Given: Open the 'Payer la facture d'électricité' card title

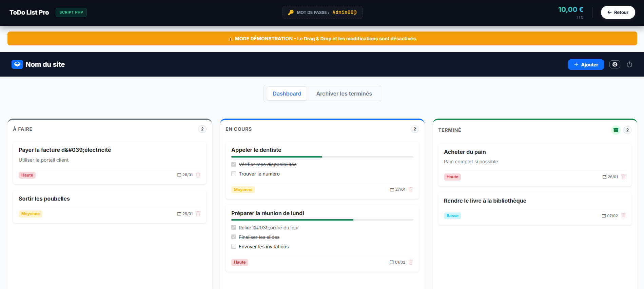Looking at the screenshot, I should [x=65, y=150].
